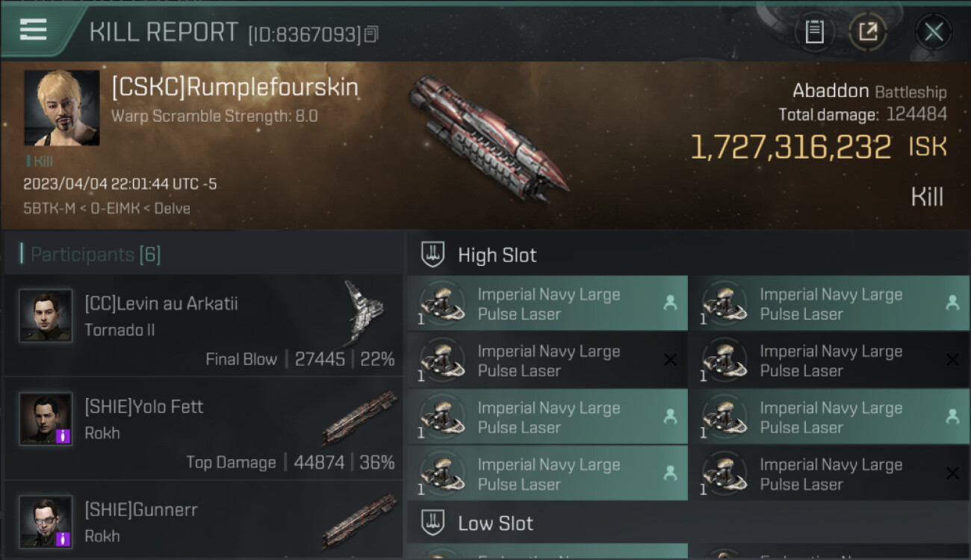Close the kill report window
This screenshot has height=560, width=971.
(x=933, y=32)
